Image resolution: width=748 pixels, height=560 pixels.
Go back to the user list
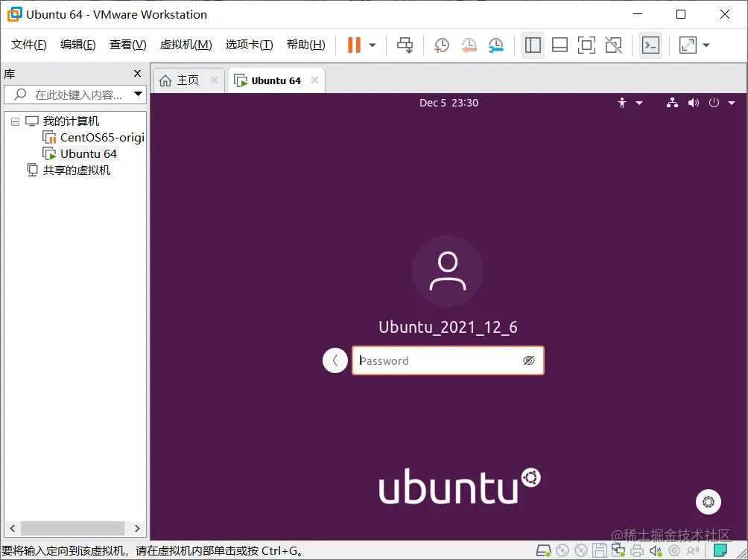click(335, 360)
